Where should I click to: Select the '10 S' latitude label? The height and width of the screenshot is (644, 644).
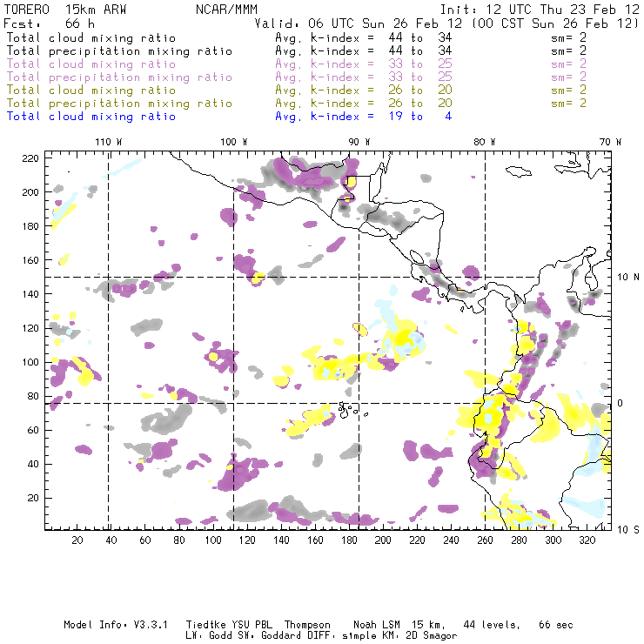[628, 530]
